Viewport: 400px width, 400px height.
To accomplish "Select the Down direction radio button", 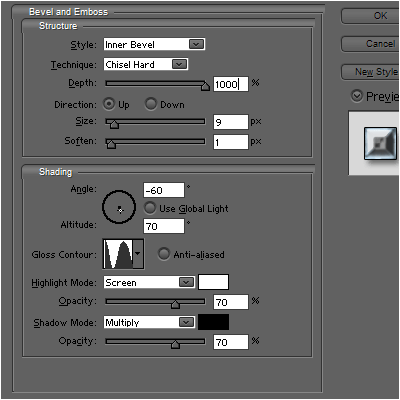I will [151, 104].
